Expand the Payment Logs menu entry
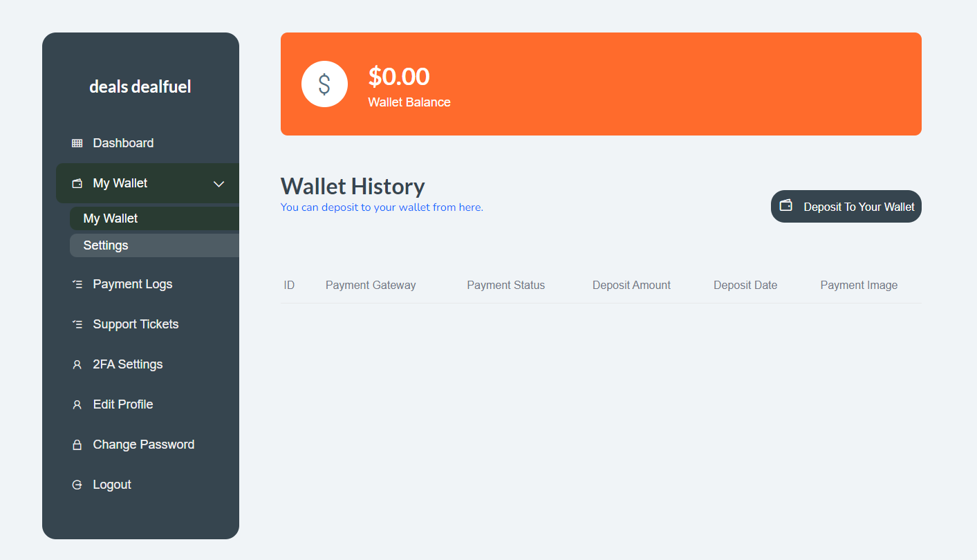Viewport: 977px width, 560px height. point(131,283)
